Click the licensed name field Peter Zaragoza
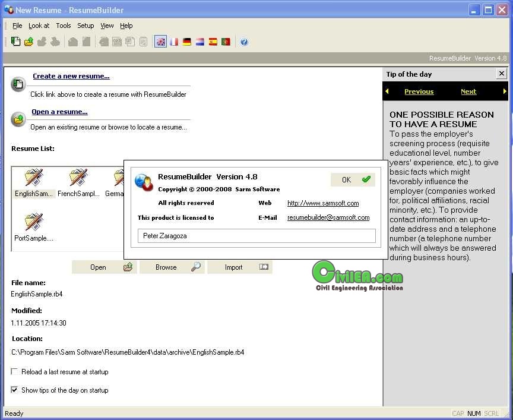Screen dimensions: 513x420 (x=256, y=236)
